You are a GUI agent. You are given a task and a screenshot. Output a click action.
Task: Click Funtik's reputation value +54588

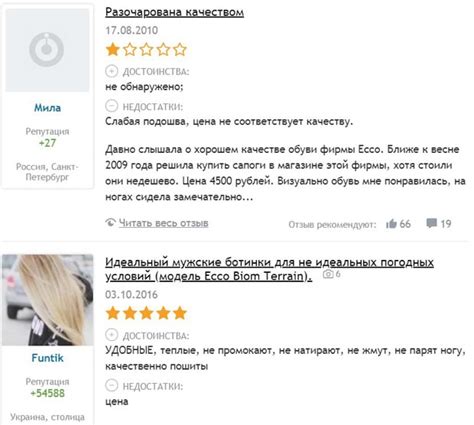(x=47, y=393)
